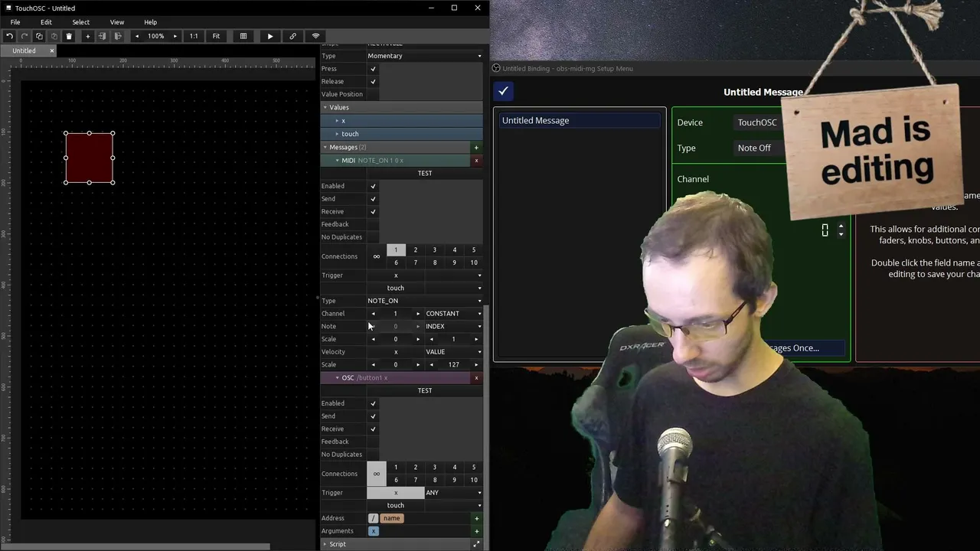980x551 pixels.
Task: Click TEST button for OSC message
Action: coord(425,390)
